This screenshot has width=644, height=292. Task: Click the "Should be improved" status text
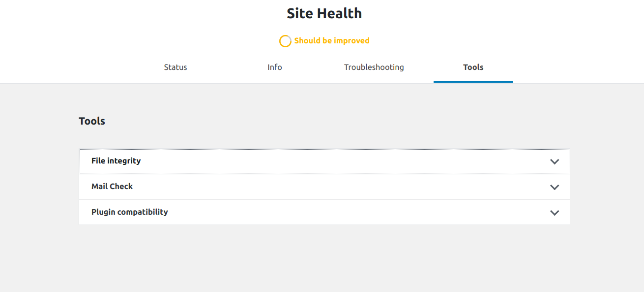(x=332, y=41)
